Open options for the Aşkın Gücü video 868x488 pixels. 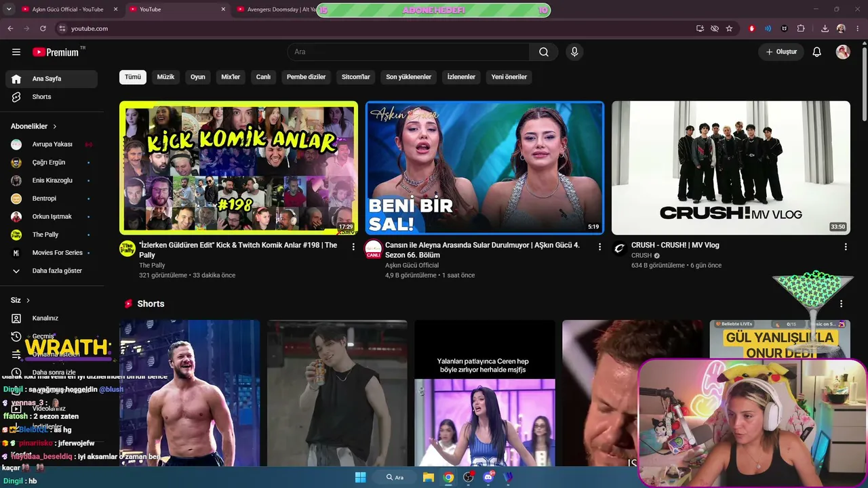coord(599,247)
